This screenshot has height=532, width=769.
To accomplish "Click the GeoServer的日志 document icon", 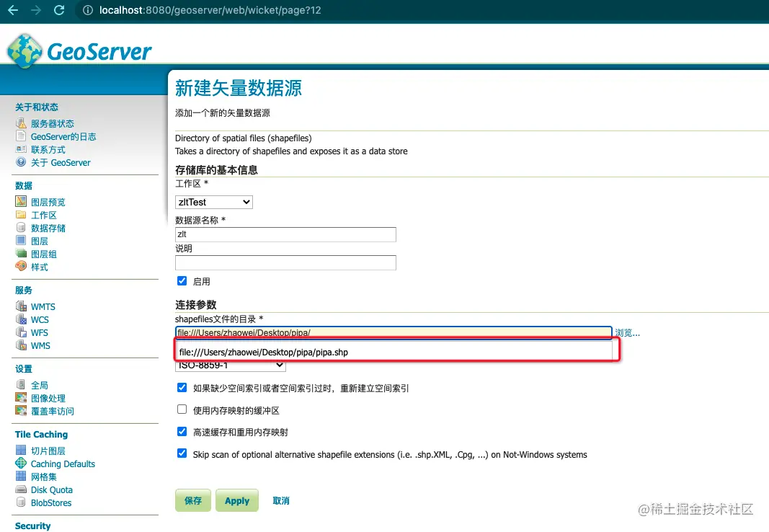I will pos(21,136).
